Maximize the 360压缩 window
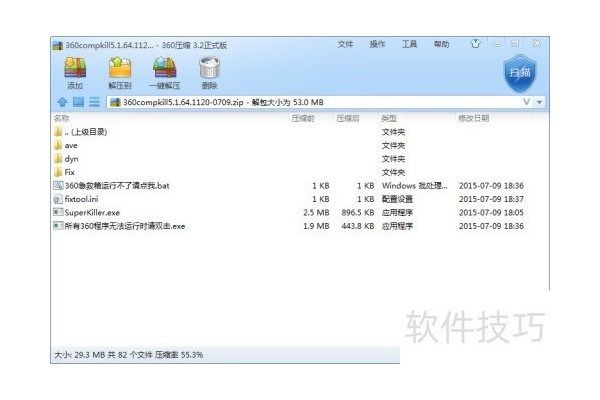This screenshot has width=600, height=400. click(515, 44)
